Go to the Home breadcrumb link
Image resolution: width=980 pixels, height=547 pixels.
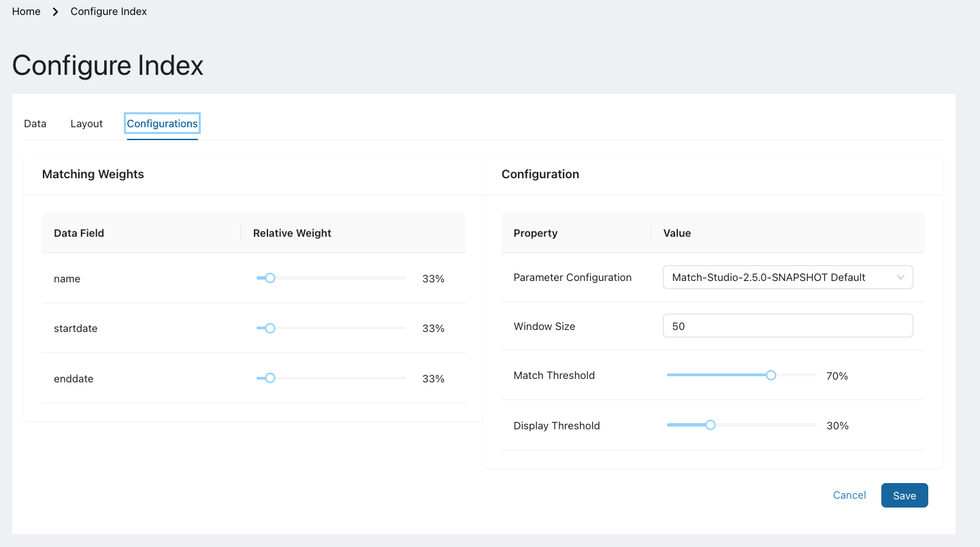click(x=27, y=12)
